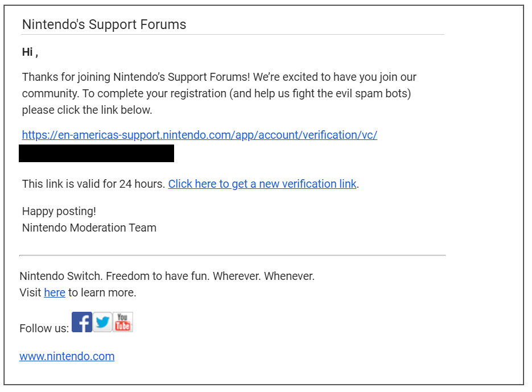Click 'This link is valid for 24 hours' text
Image resolution: width=532 pixels, height=392 pixels.
click(x=93, y=184)
